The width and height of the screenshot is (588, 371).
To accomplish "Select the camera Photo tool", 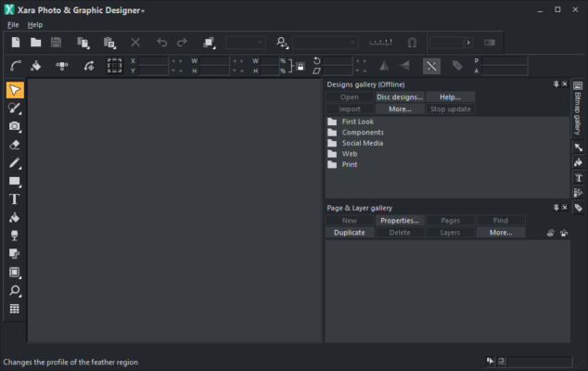I will [x=15, y=126].
